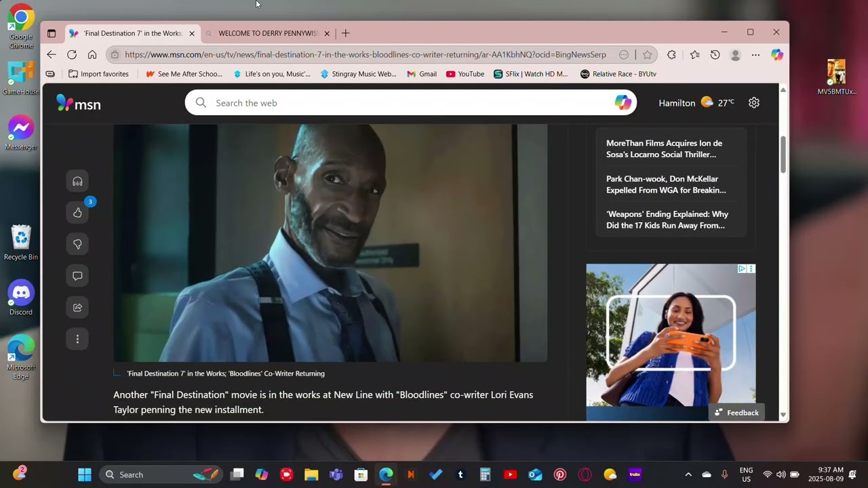Open See Me After School bookmark
868x488 pixels.
pos(184,74)
